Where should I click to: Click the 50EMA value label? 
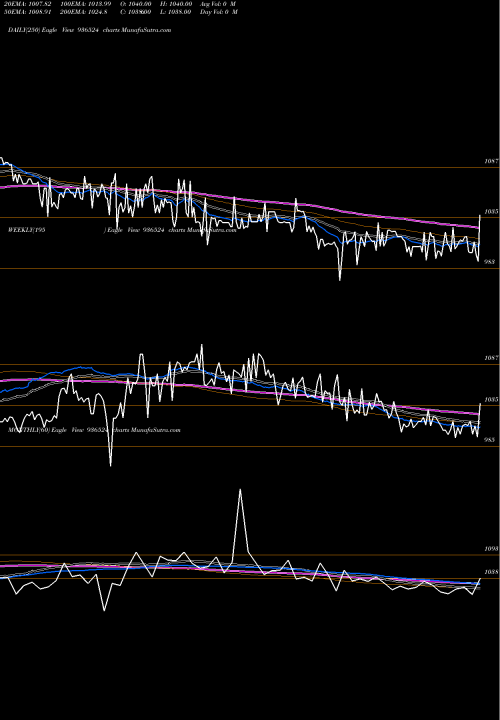point(27,12)
